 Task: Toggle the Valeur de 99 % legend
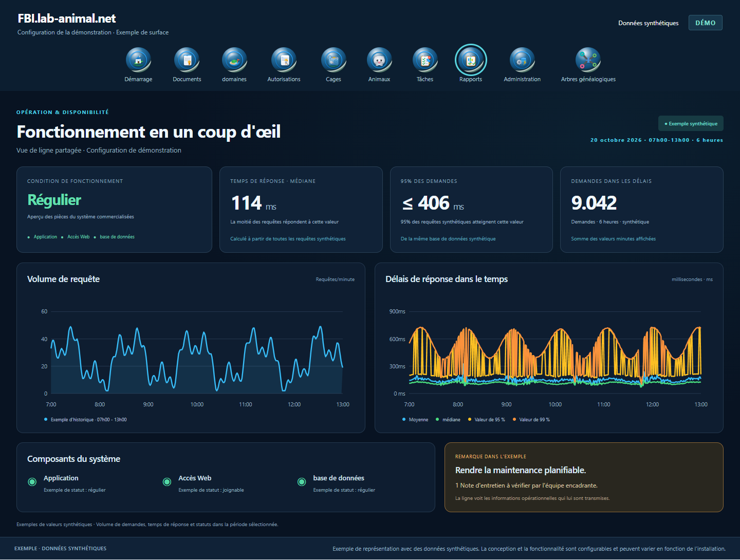tap(531, 420)
